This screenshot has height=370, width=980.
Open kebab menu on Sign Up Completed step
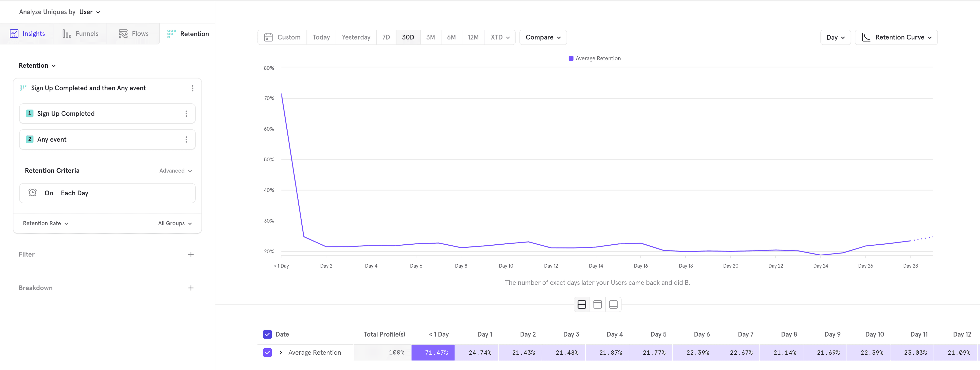tap(186, 113)
